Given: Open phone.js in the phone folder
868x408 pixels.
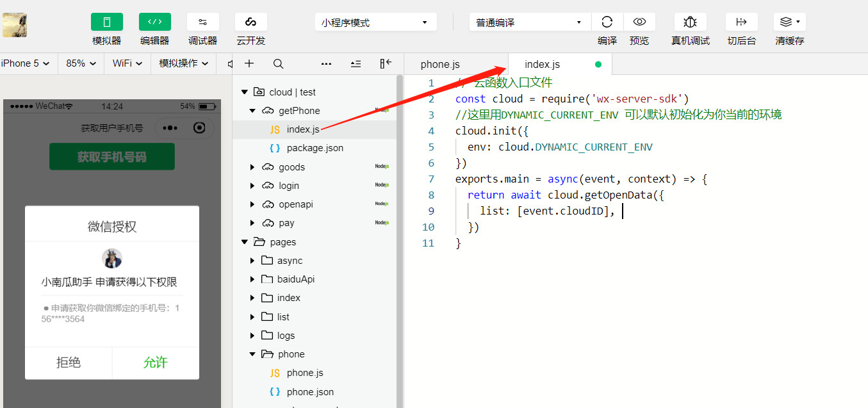Looking at the screenshot, I should tap(304, 373).
